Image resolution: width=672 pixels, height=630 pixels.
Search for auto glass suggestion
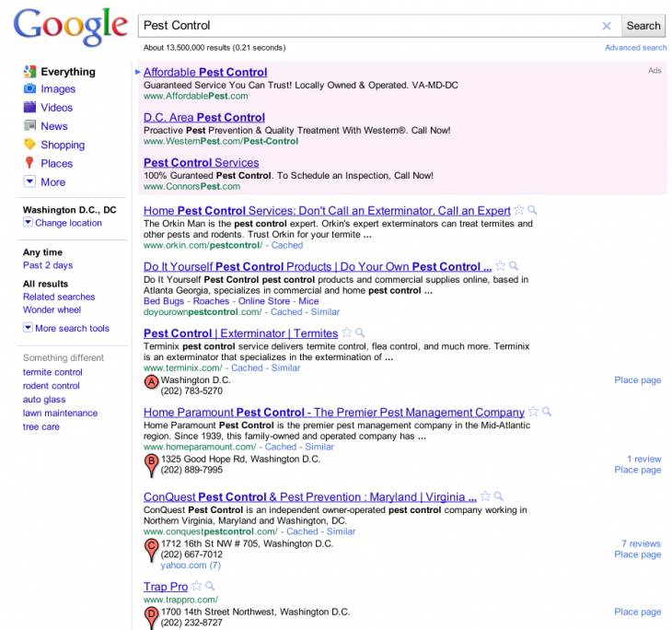click(44, 400)
